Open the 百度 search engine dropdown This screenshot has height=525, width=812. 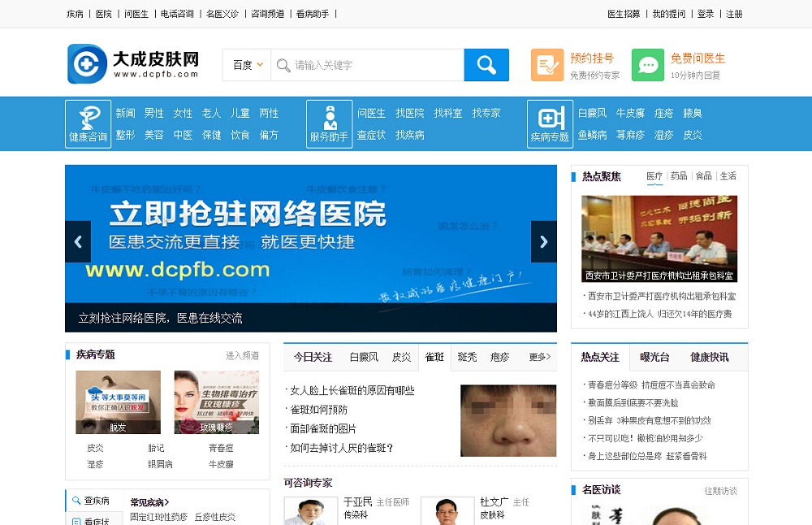(x=247, y=65)
